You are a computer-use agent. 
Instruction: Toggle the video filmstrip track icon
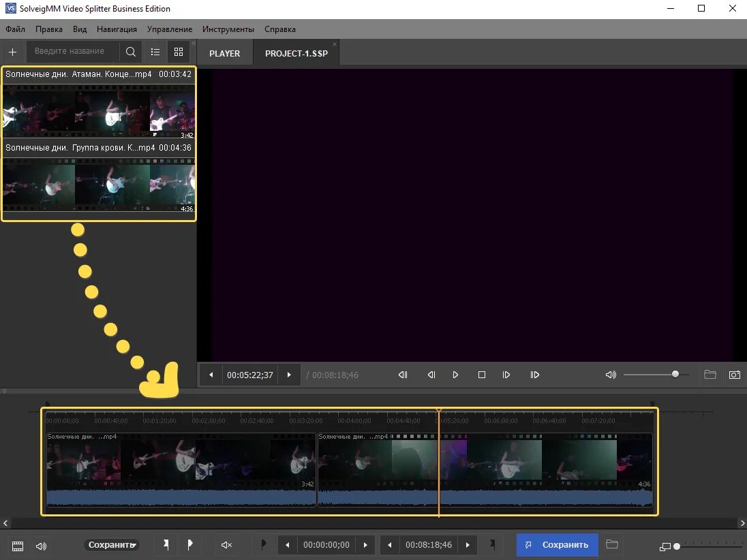[18, 546]
